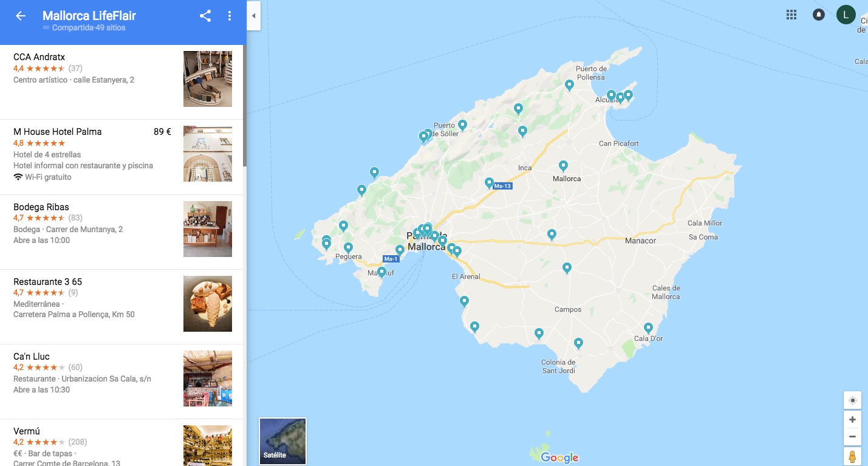Open the Google apps grid
The height and width of the screenshot is (466, 868).
[x=791, y=15]
